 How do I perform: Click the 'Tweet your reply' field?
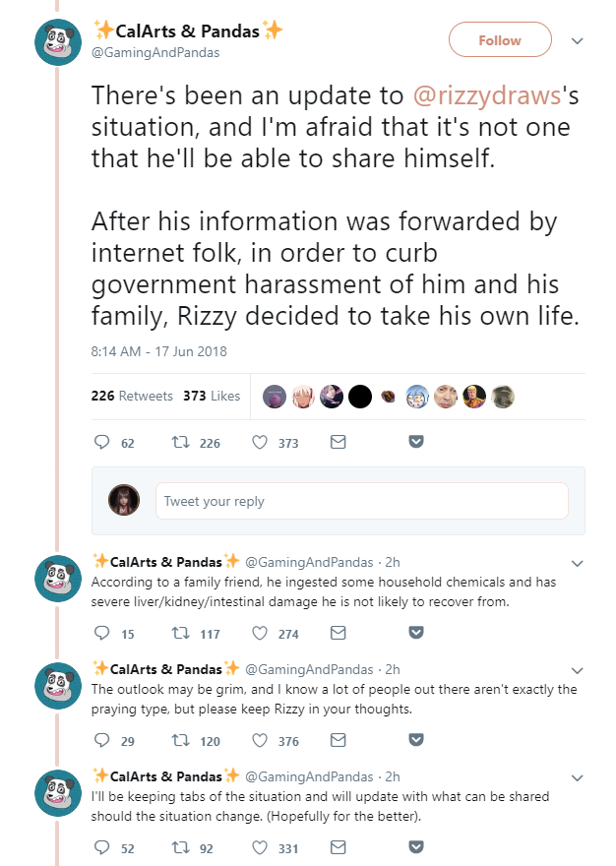(x=362, y=501)
